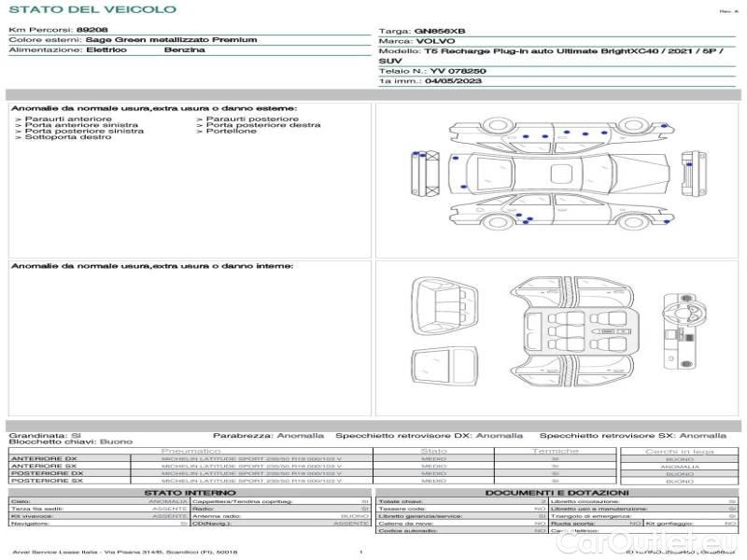
Task: Click the top-view car exterior diagram
Action: tap(558, 174)
